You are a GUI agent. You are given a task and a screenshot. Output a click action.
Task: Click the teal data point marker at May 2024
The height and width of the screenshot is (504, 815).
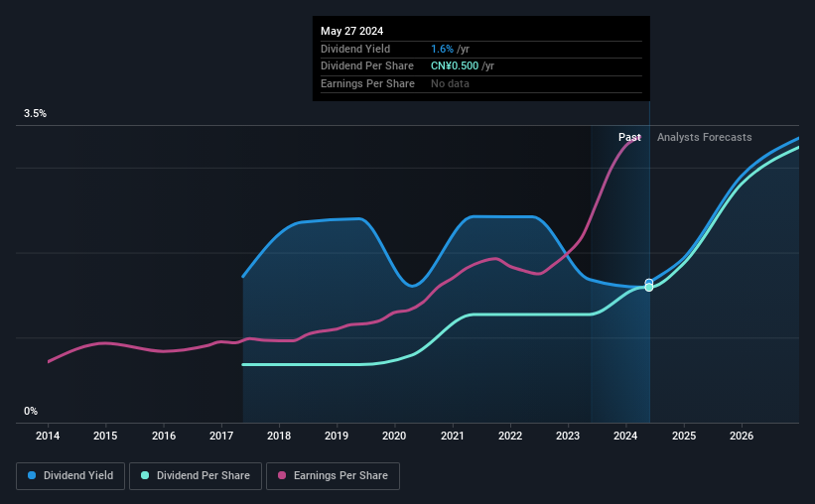pyautogui.click(x=648, y=288)
